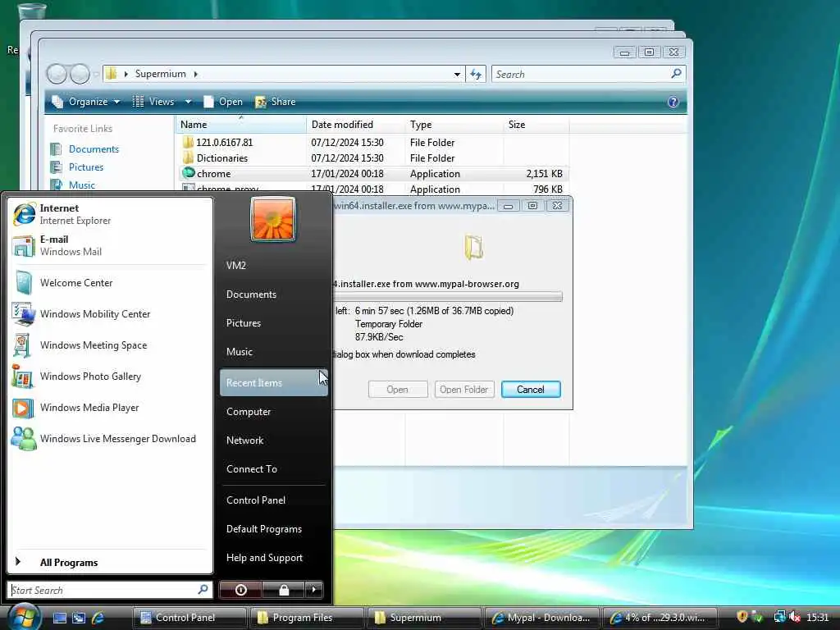Click Switch between windows quick launch icon
The image size is (840, 630).
[78, 618]
